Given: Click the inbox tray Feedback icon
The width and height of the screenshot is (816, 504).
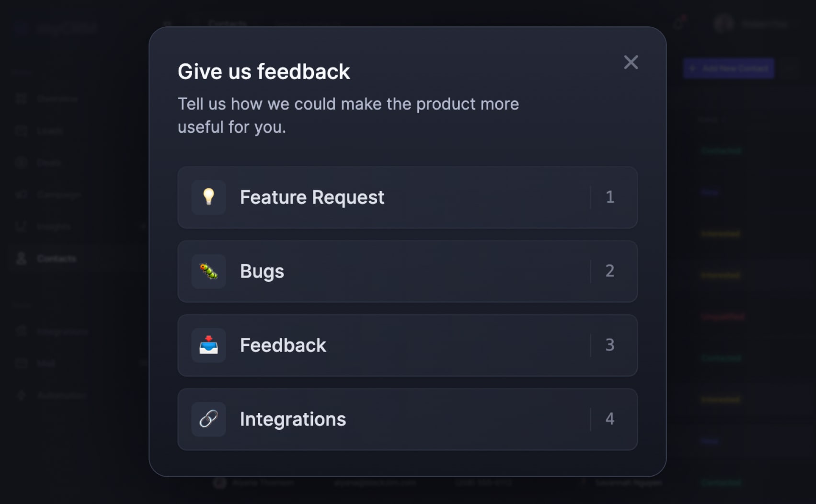Looking at the screenshot, I should click(208, 345).
